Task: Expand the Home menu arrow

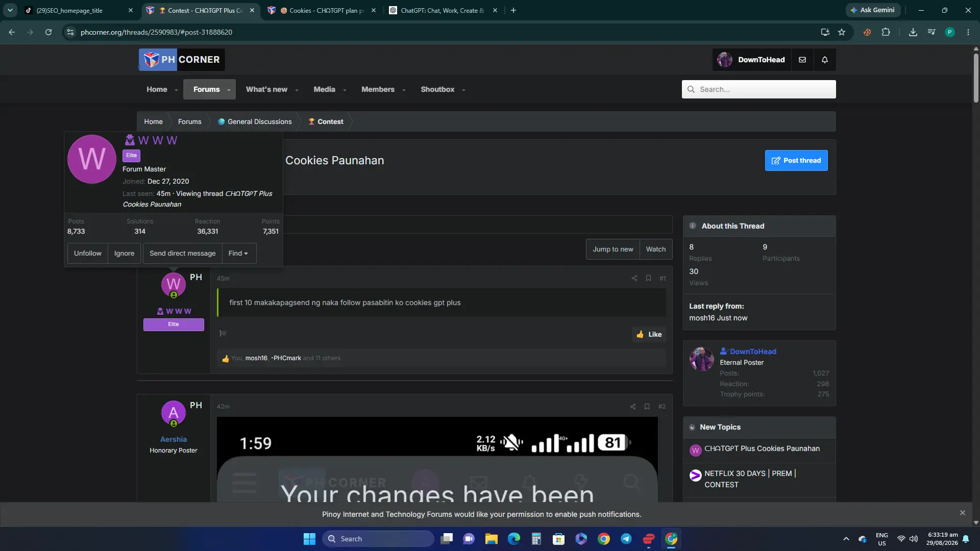Action: (176, 90)
